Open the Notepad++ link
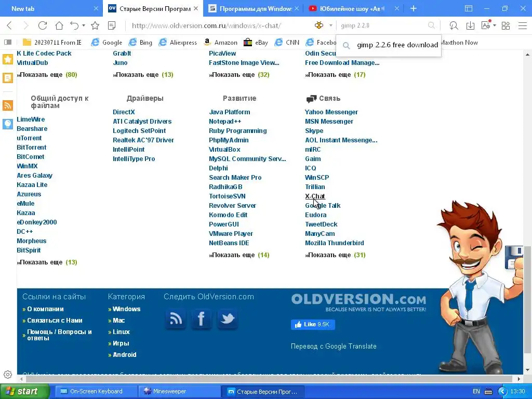The image size is (532, 399). (x=225, y=122)
